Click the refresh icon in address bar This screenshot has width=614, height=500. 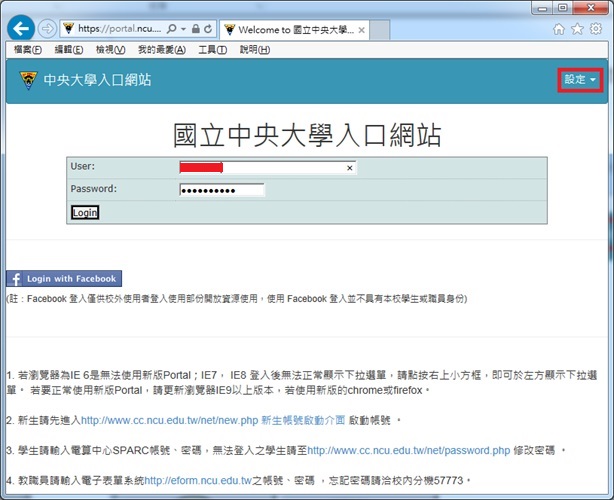point(208,29)
